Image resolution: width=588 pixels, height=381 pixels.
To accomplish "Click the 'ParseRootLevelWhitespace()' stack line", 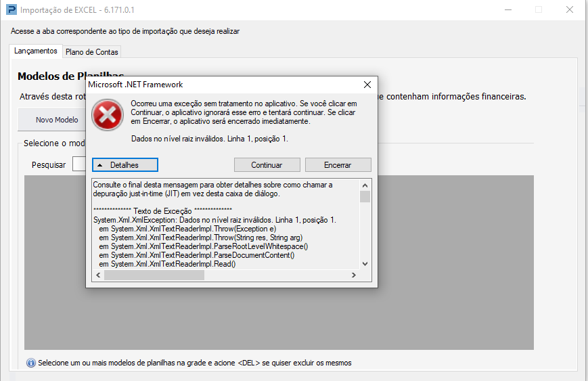I will pos(204,246).
